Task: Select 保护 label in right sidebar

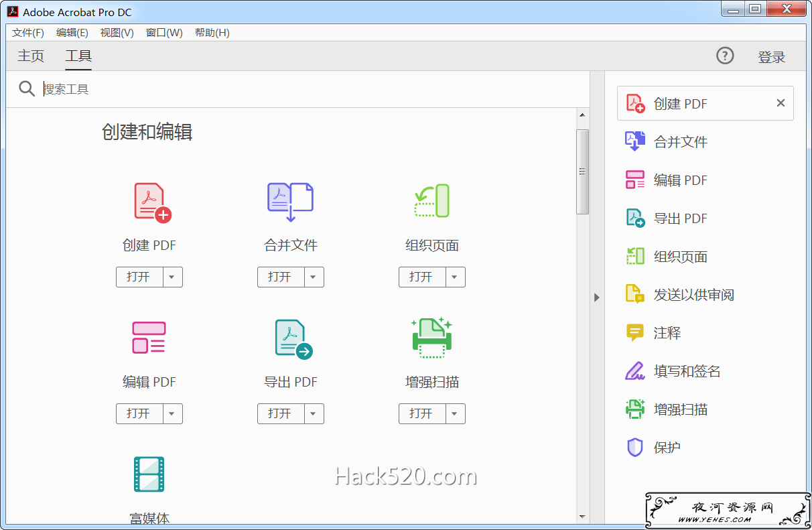Action: coord(667,448)
